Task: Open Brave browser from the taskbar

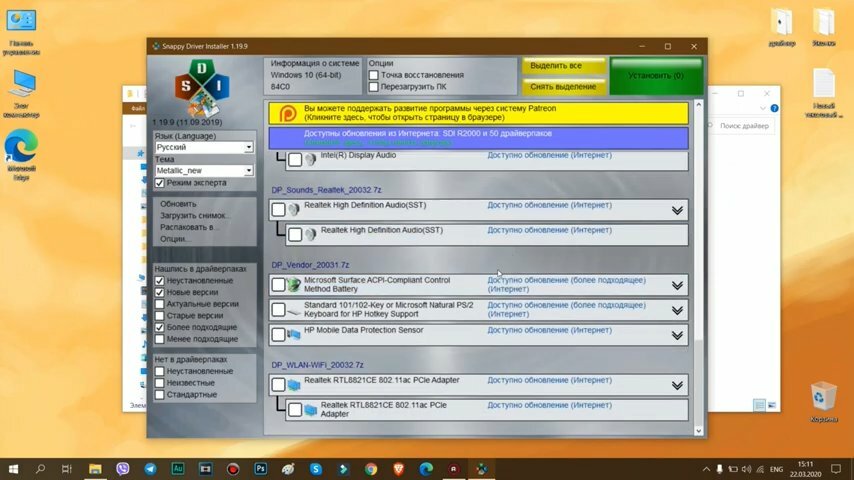Action: 399,469
